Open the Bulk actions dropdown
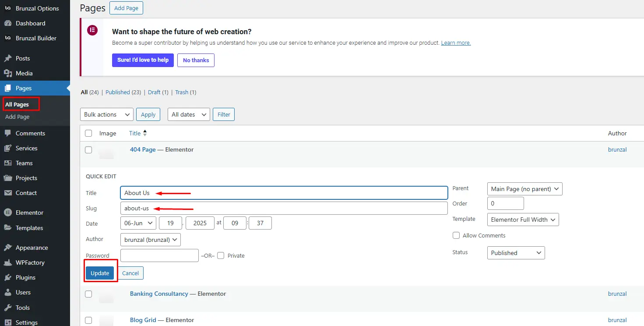The height and width of the screenshot is (326, 644). [x=107, y=114]
